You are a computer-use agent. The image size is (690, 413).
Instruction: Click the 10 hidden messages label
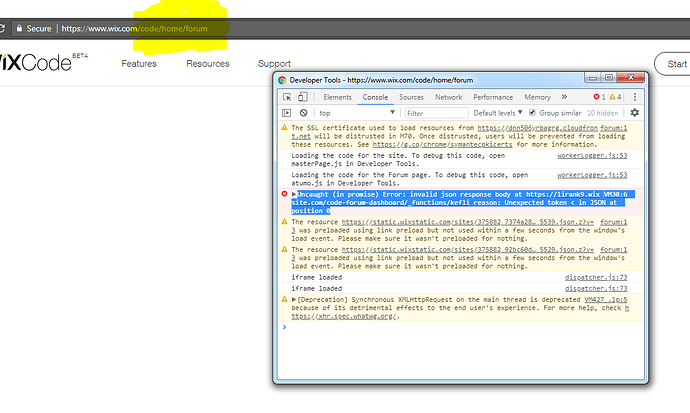[x=602, y=113]
